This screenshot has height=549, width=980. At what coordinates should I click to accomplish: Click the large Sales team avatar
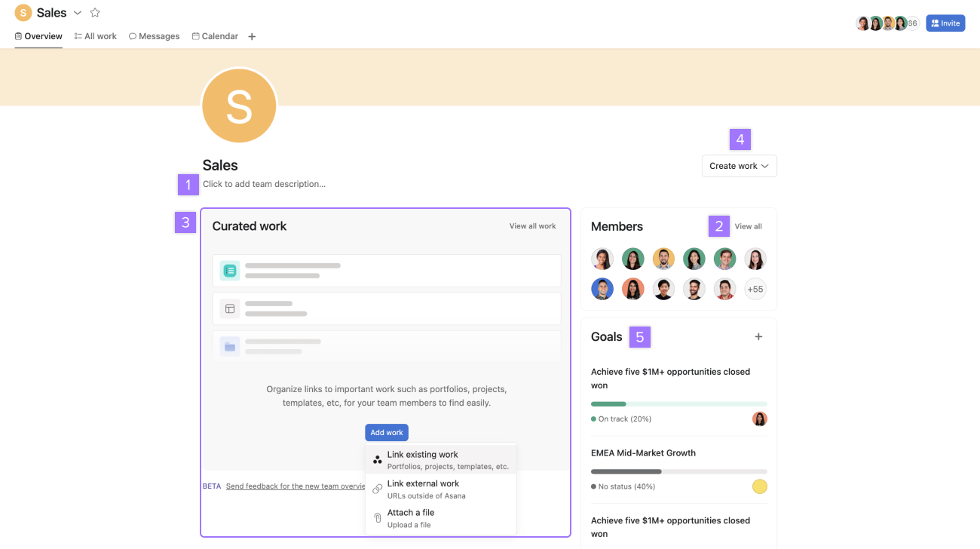coord(239,106)
